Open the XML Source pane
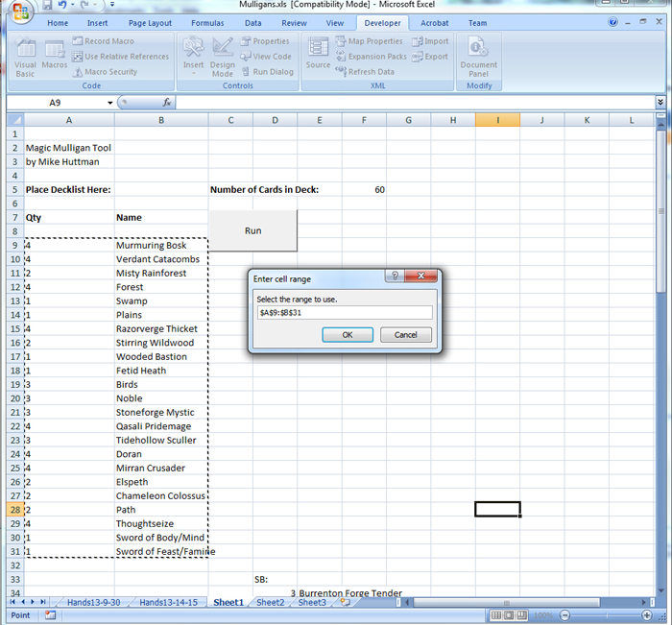Image resolution: width=672 pixels, height=625 pixels. pos(318,54)
